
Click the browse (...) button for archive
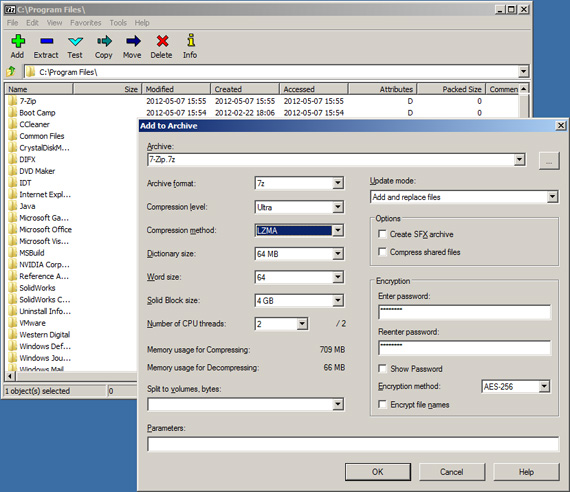coord(549,160)
